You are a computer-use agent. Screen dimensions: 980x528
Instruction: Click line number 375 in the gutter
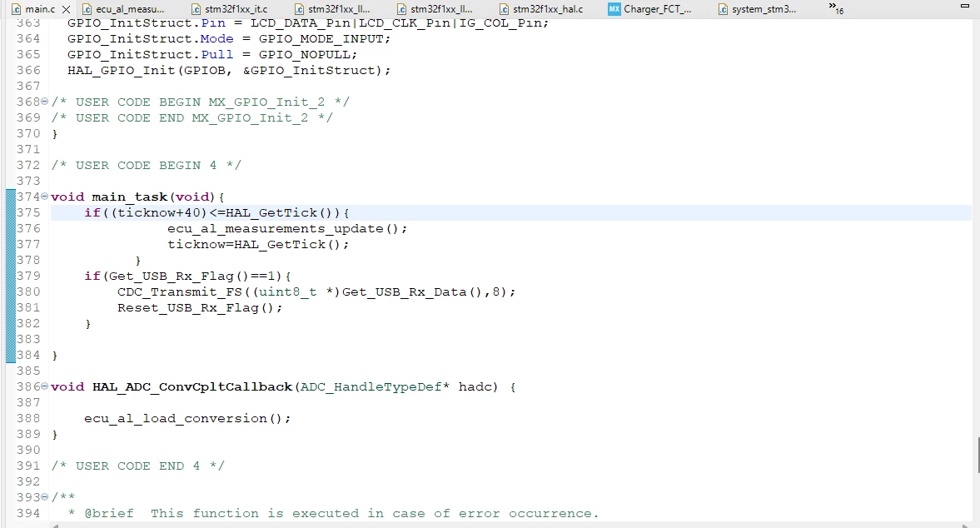click(28, 213)
